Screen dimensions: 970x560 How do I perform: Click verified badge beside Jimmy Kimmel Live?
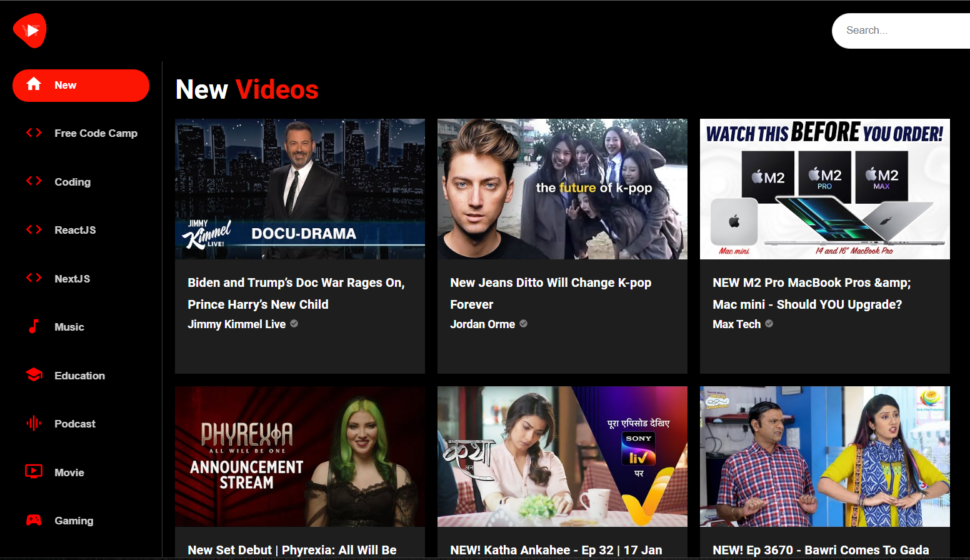[x=294, y=324]
